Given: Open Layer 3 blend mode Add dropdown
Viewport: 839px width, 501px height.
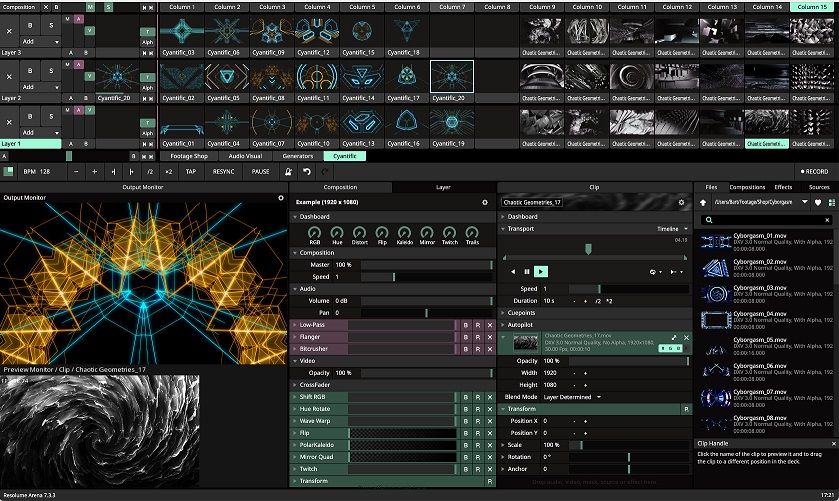Looking at the screenshot, I should tap(41, 41).
